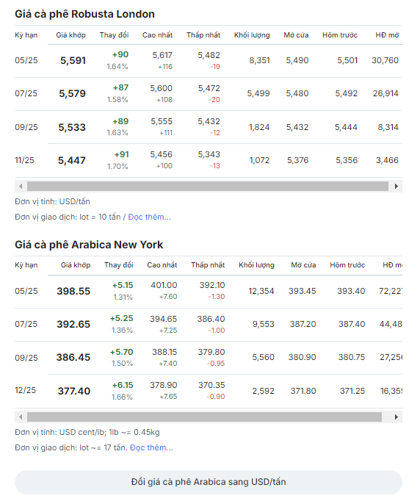The height and width of the screenshot is (504, 420).
Task: Click Robusta Giá khớp column header
Action: coord(71,35)
